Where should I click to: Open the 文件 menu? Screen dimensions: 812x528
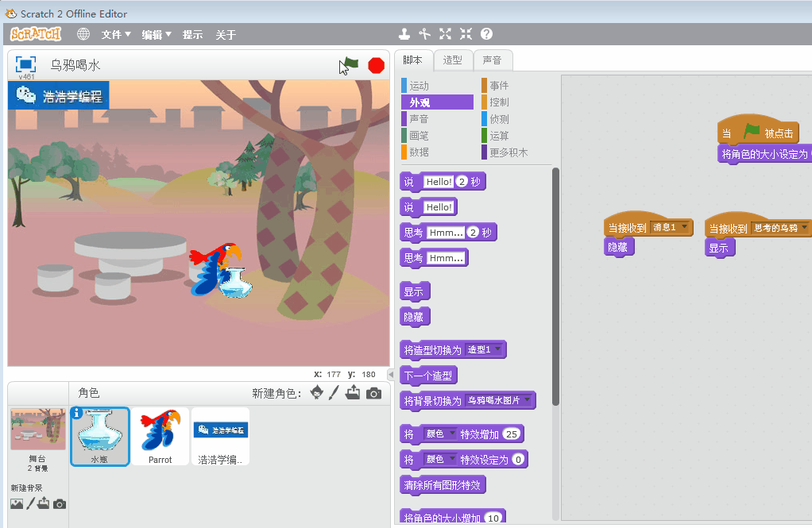pos(116,35)
